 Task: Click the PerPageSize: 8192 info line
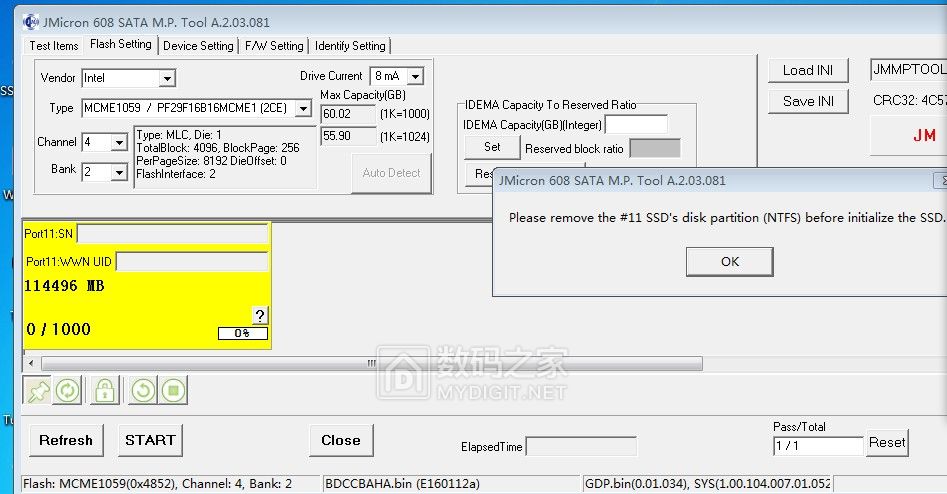pyautogui.click(x=211, y=161)
